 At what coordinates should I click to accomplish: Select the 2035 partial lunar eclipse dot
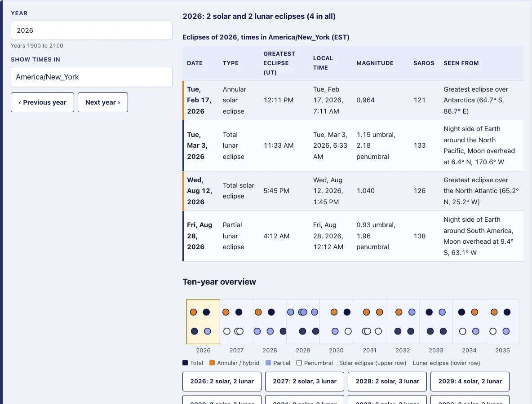tap(506, 331)
